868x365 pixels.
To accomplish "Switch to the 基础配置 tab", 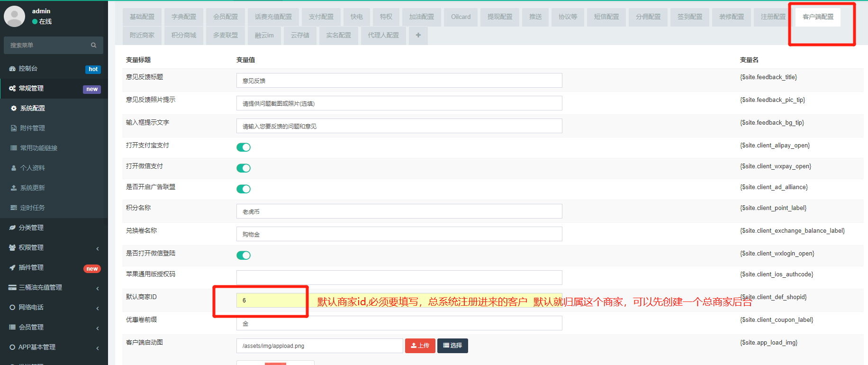I will [x=142, y=17].
